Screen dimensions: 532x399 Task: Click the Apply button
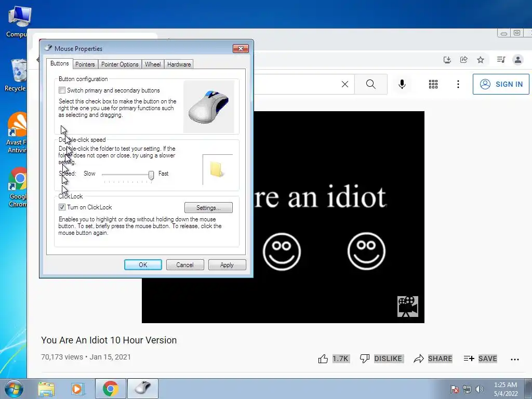pyautogui.click(x=227, y=264)
